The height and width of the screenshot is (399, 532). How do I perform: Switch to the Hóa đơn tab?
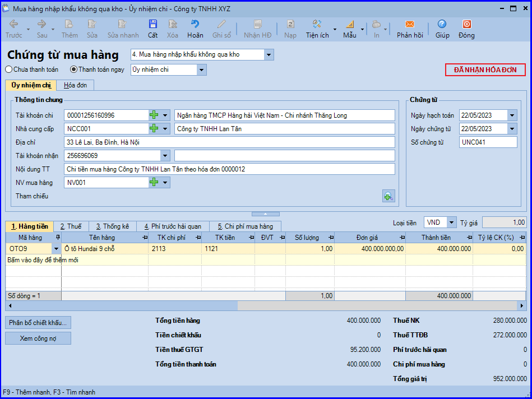[75, 85]
